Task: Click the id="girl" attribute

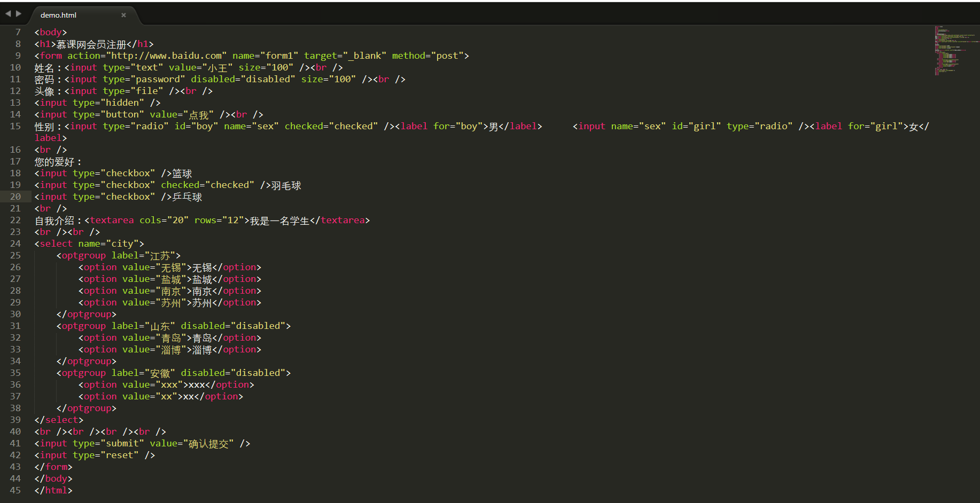Action: click(x=696, y=126)
